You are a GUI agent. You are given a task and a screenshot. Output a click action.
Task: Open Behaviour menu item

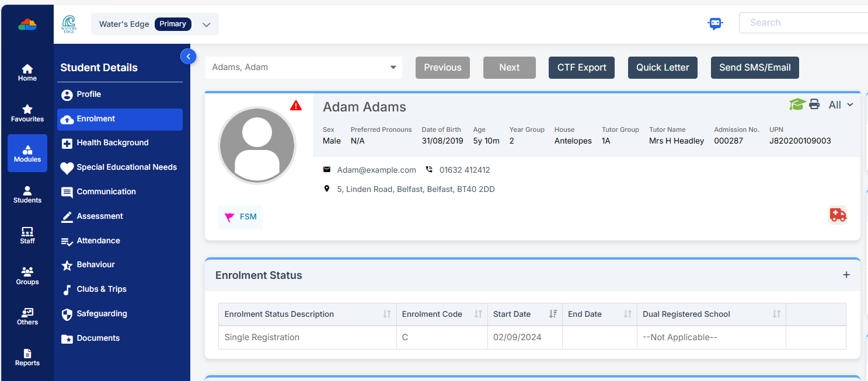[x=120, y=265]
